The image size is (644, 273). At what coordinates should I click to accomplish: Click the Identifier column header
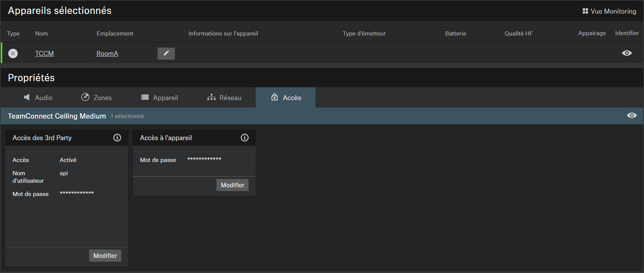pos(627,33)
